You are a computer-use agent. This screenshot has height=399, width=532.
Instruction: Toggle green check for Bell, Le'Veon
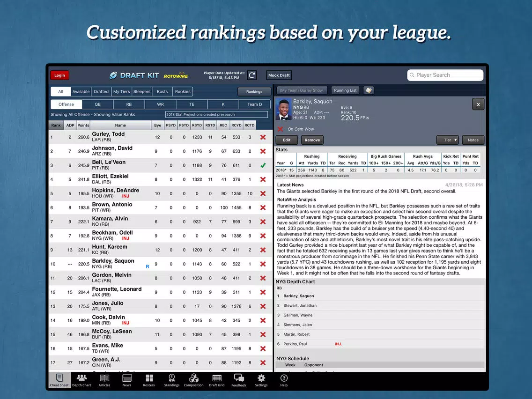263,165
